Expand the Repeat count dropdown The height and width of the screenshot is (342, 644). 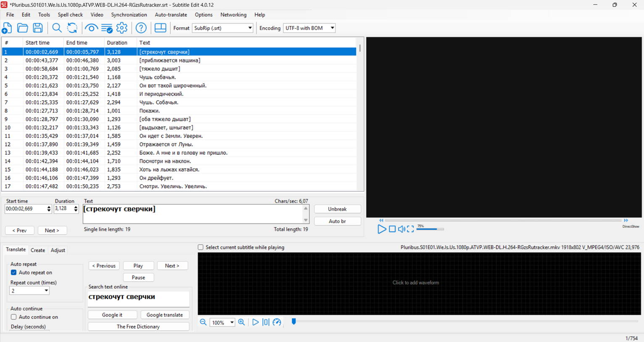[46, 291]
